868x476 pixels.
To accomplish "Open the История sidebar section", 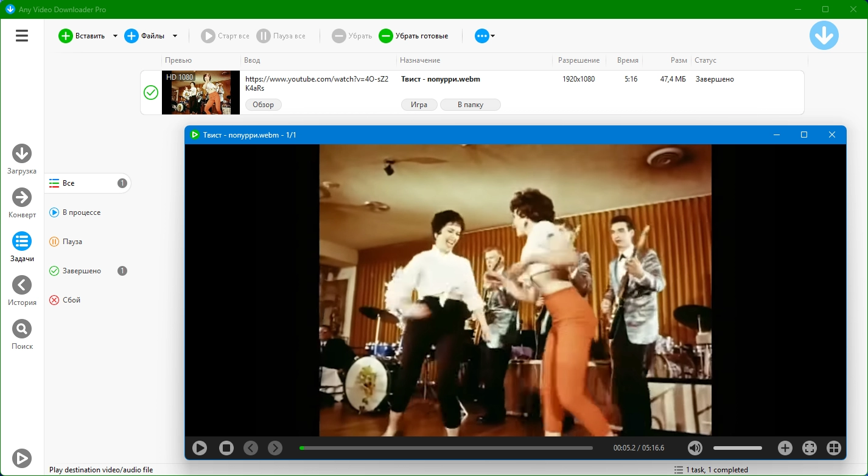I will 22,291.
